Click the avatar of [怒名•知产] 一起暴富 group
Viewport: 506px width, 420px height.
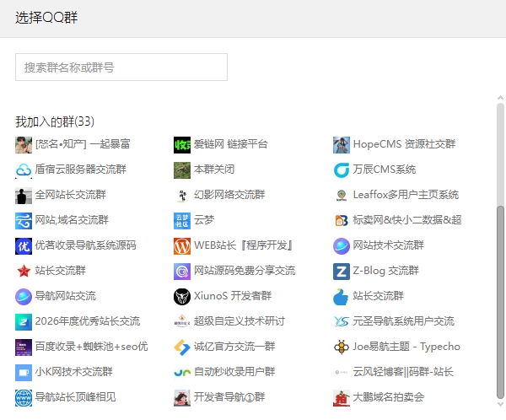[24, 144]
